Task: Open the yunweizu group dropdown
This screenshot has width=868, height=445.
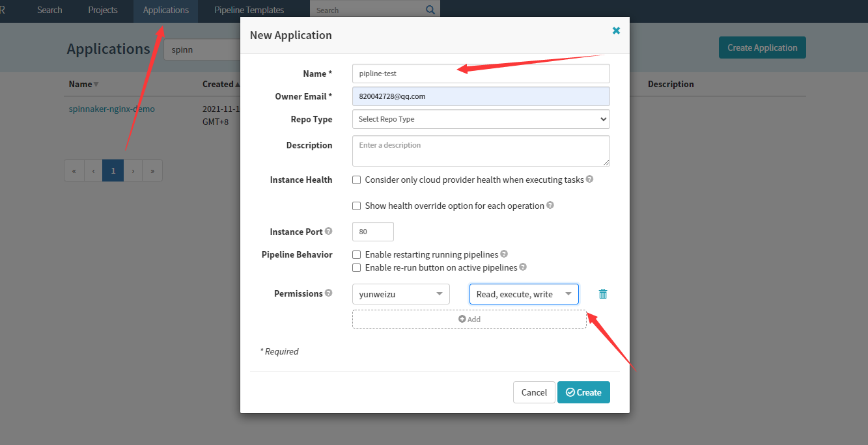Action: click(x=400, y=294)
